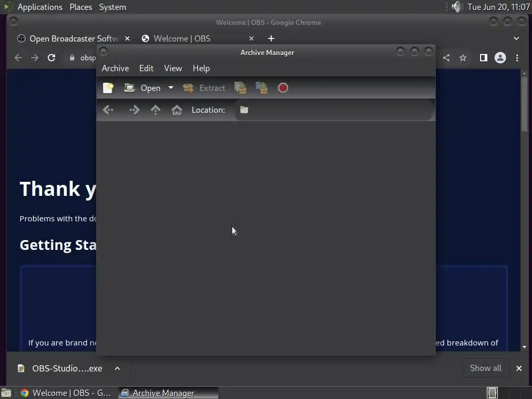Click the Extract toolbar button
The width and height of the screenshot is (532, 399).
[x=204, y=88]
